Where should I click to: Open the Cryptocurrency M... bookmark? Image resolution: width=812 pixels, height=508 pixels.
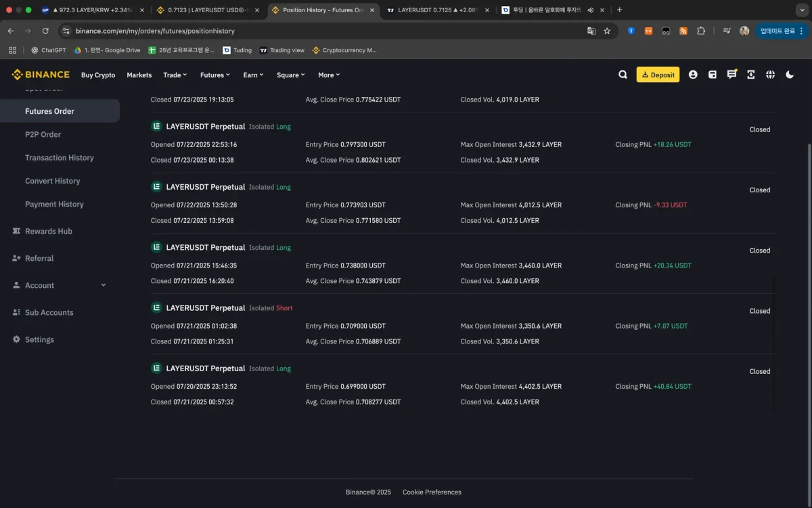[x=344, y=50]
